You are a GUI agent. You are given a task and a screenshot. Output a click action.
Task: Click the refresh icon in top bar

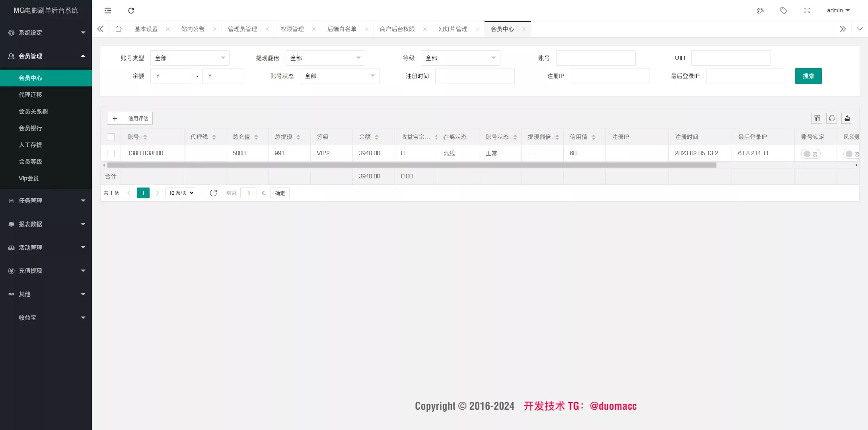tap(131, 11)
